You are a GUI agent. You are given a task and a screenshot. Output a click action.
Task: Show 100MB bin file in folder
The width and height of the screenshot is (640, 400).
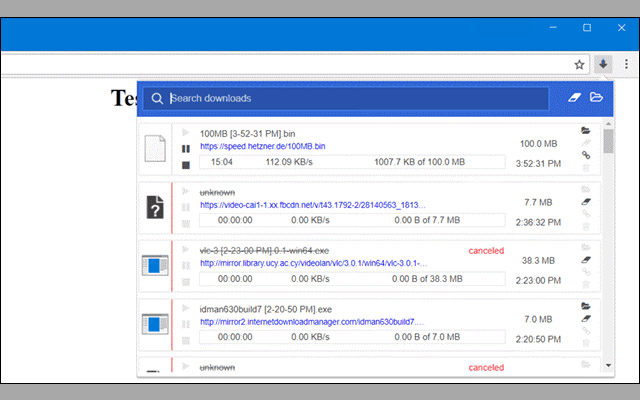pos(586,131)
